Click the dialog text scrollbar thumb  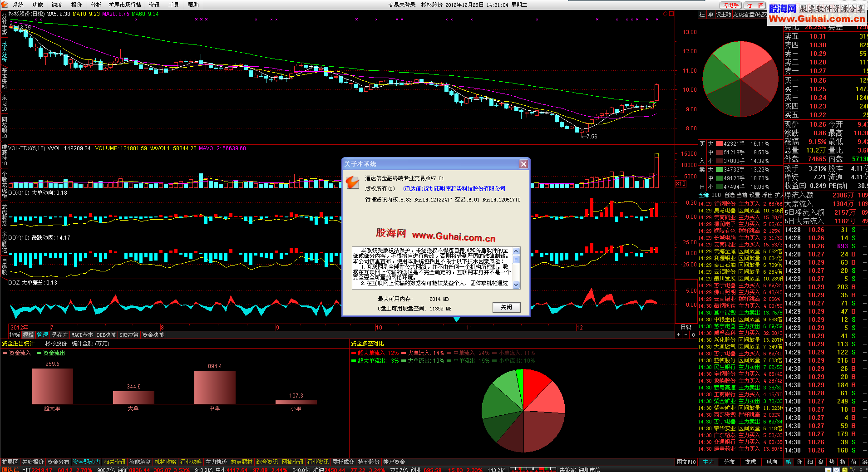click(x=516, y=260)
